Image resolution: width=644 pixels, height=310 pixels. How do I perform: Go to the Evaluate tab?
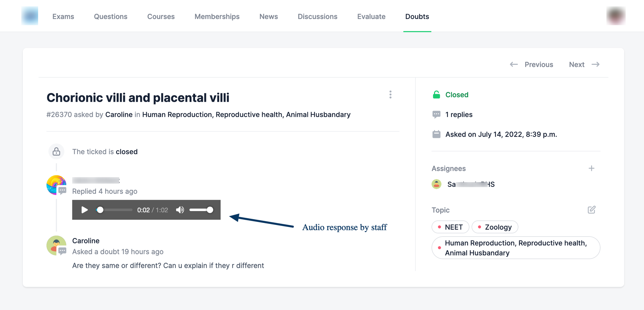coord(371,16)
